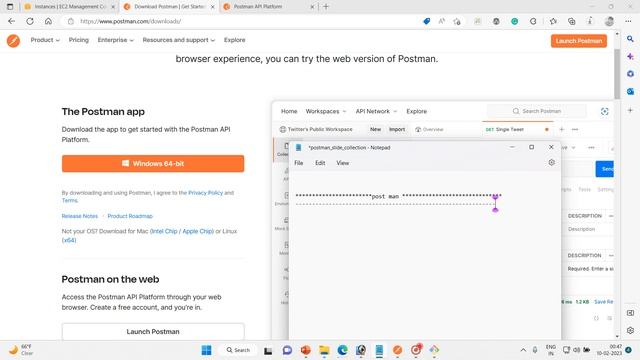This screenshot has width=640, height=360.
Task: Refresh the current page
Action: click(30, 21)
